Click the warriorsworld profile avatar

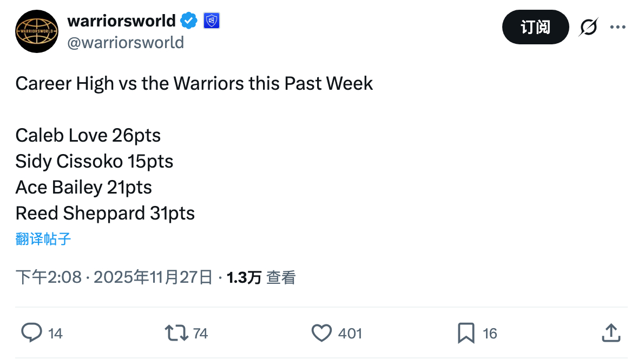pos(36,31)
